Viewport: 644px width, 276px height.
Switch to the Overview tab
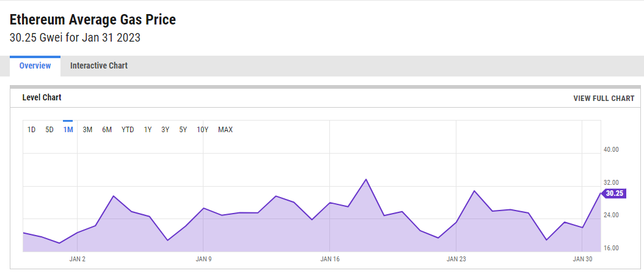point(35,66)
